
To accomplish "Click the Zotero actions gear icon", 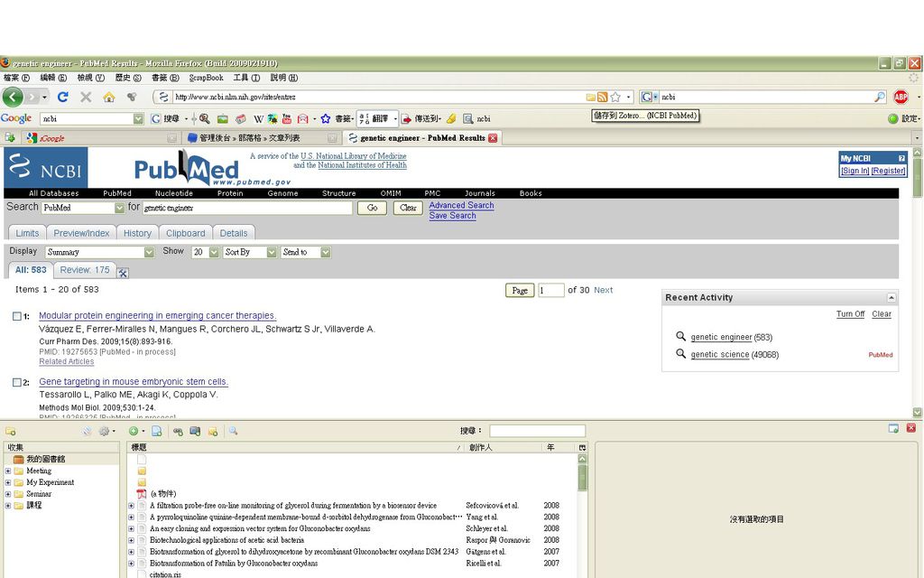I will pyautogui.click(x=105, y=431).
